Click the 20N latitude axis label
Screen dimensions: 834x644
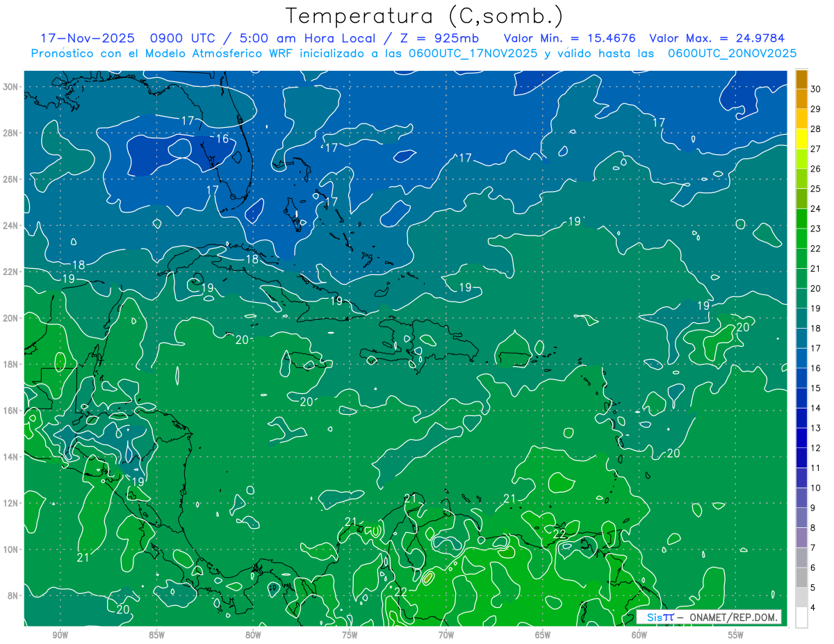12,318
